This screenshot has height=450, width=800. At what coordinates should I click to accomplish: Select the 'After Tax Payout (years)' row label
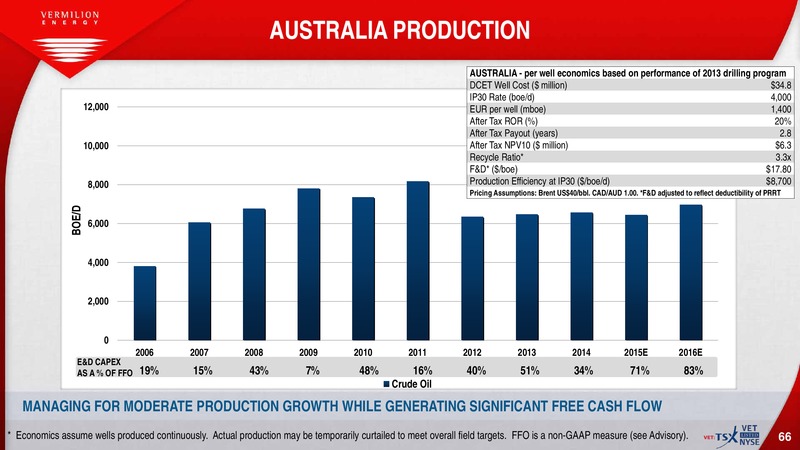[x=513, y=133]
